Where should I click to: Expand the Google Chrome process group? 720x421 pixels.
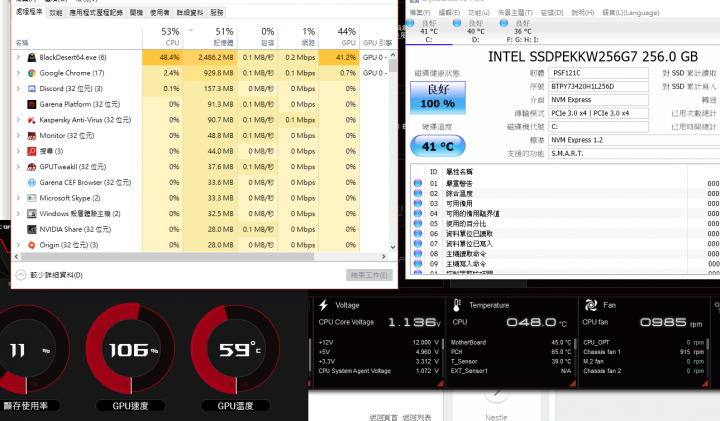point(18,73)
